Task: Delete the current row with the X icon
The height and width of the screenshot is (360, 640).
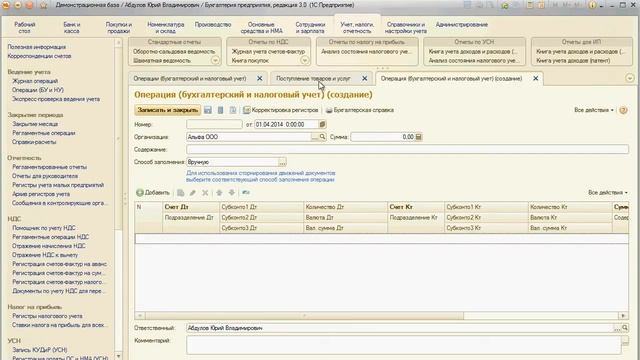Action: [x=205, y=193]
